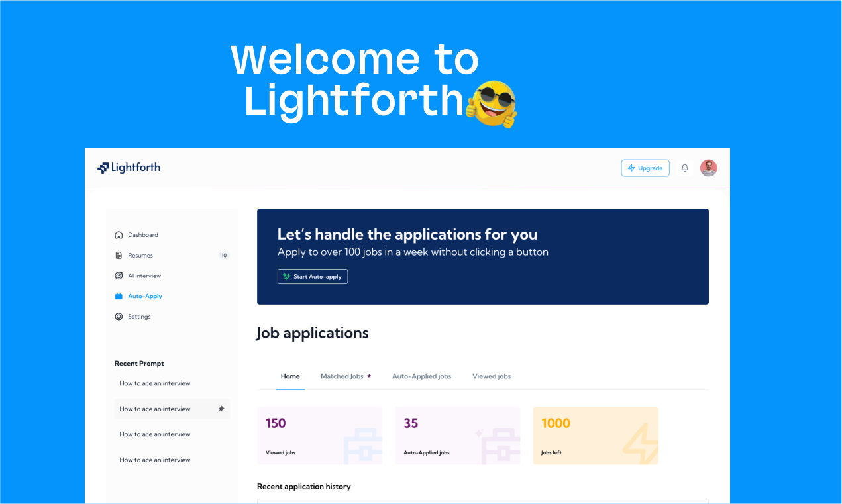Image resolution: width=842 pixels, height=504 pixels.
Task: Open the last 'How to ace an interview' prompt
Action: [155, 460]
